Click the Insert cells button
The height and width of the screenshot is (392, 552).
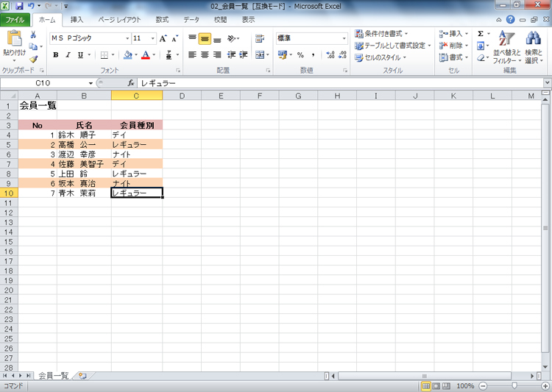(x=453, y=34)
